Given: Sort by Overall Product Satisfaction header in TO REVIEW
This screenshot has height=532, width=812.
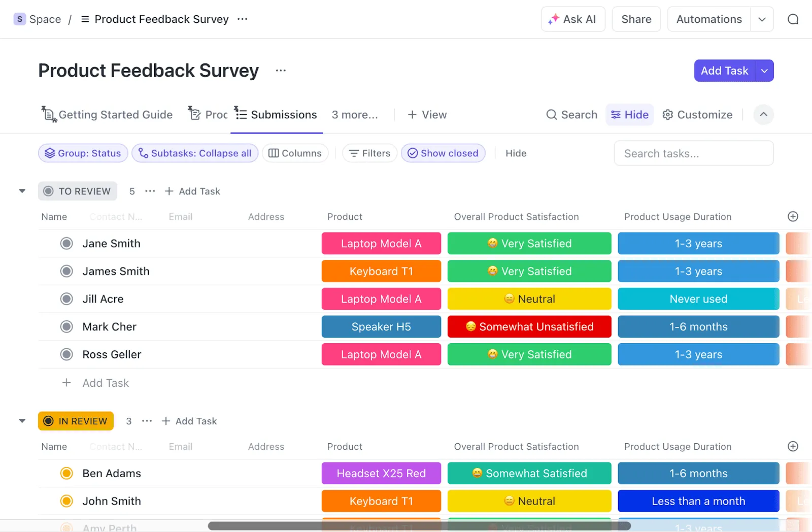Looking at the screenshot, I should click(x=516, y=217).
